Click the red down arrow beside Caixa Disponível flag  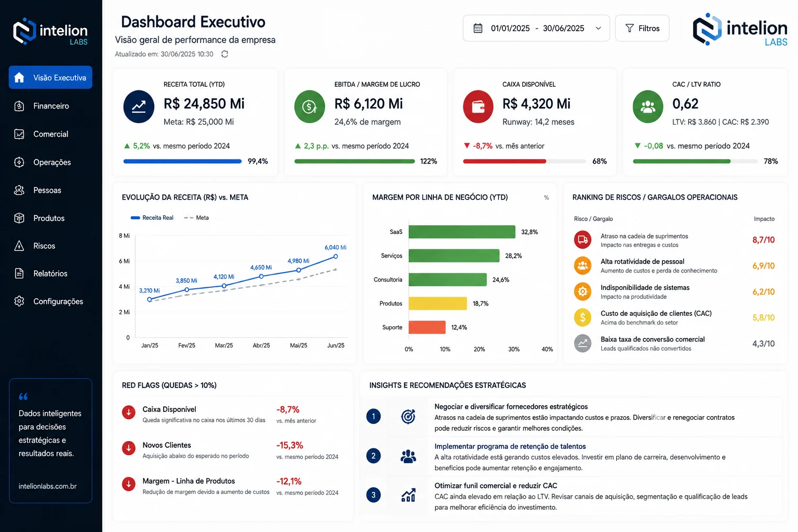pyautogui.click(x=129, y=413)
